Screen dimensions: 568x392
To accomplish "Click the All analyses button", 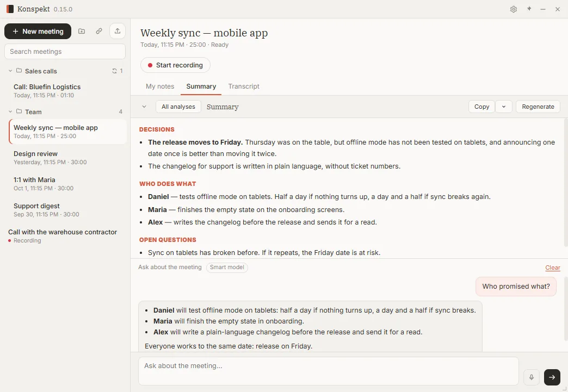I will coord(178,107).
